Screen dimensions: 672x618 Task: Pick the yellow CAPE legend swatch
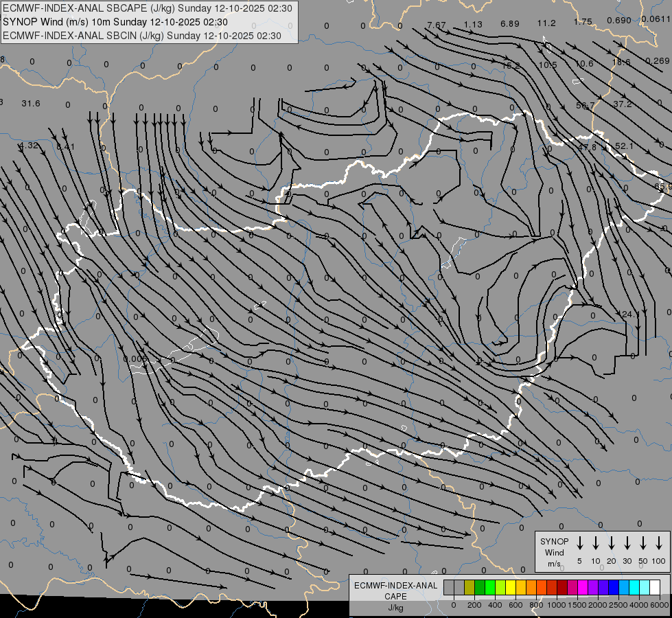coord(511,587)
